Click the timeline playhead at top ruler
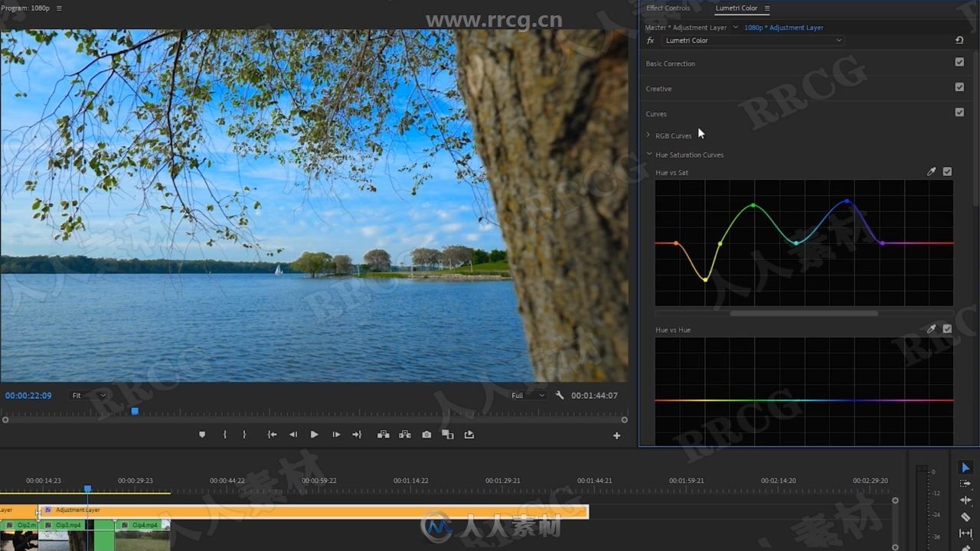This screenshot has height=551, width=980. 87,488
